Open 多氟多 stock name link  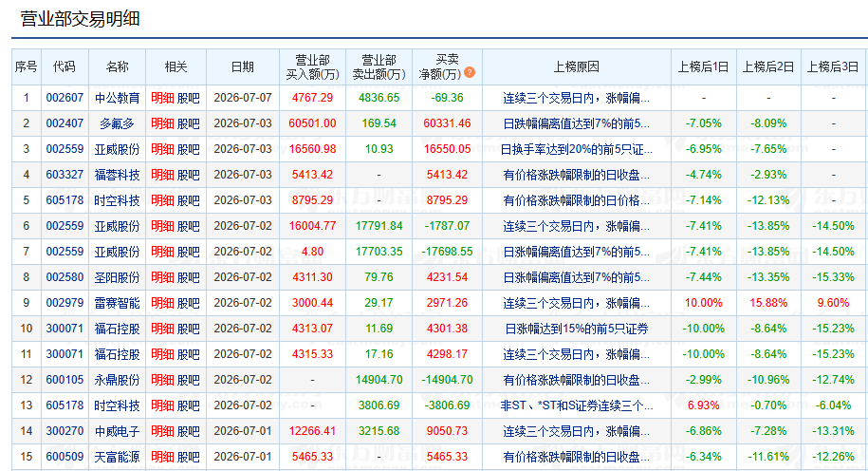pyautogui.click(x=118, y=123)
